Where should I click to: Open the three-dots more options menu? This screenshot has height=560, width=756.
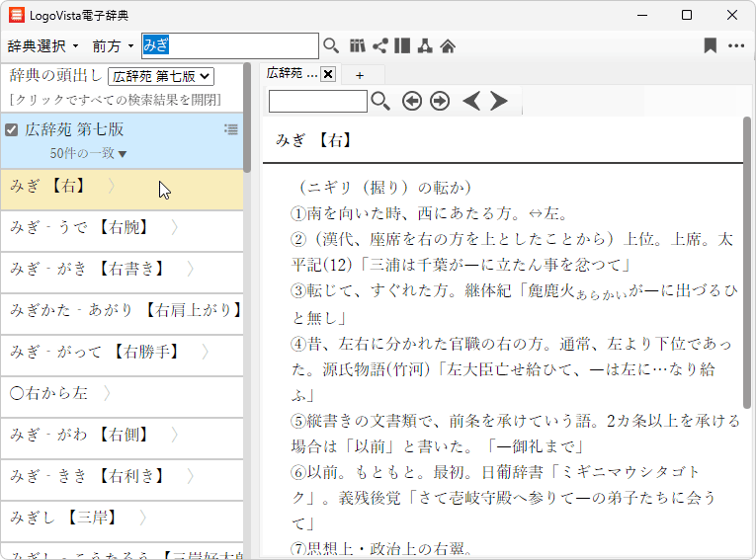[736, 45]
